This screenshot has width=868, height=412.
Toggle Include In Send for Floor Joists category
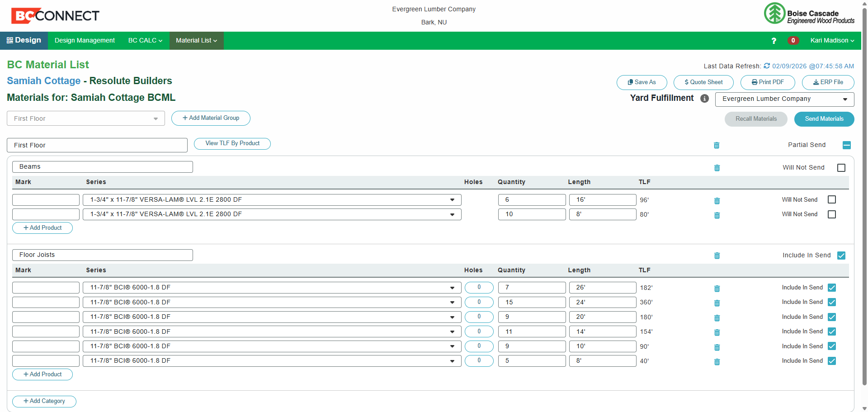point(841,256)
